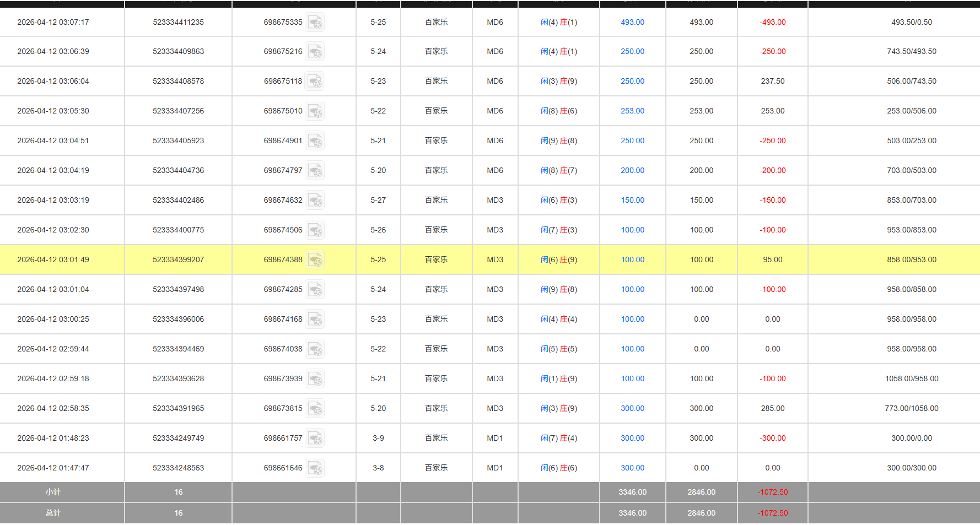Click replay icon for round 698661646
980x525 pixels.
[x=315, y=468]
